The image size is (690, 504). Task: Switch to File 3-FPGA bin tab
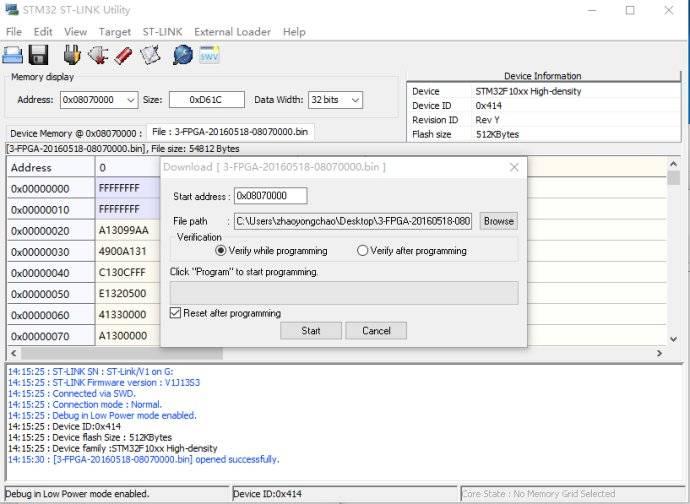pyautogui.click(x=230, y=132)
